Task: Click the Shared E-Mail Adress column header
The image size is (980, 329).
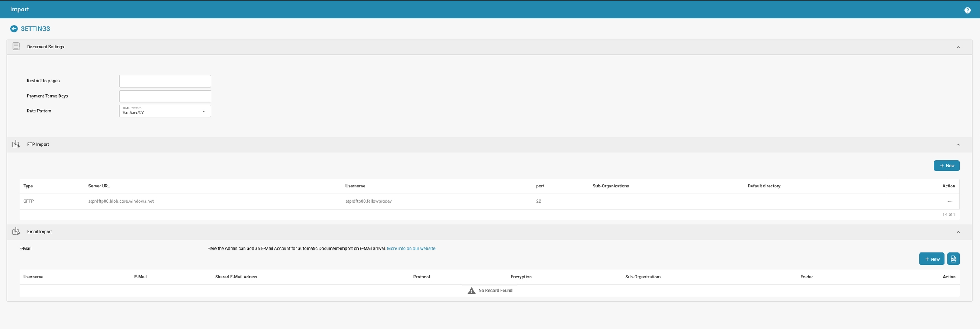Action: [x=236, y=277]
